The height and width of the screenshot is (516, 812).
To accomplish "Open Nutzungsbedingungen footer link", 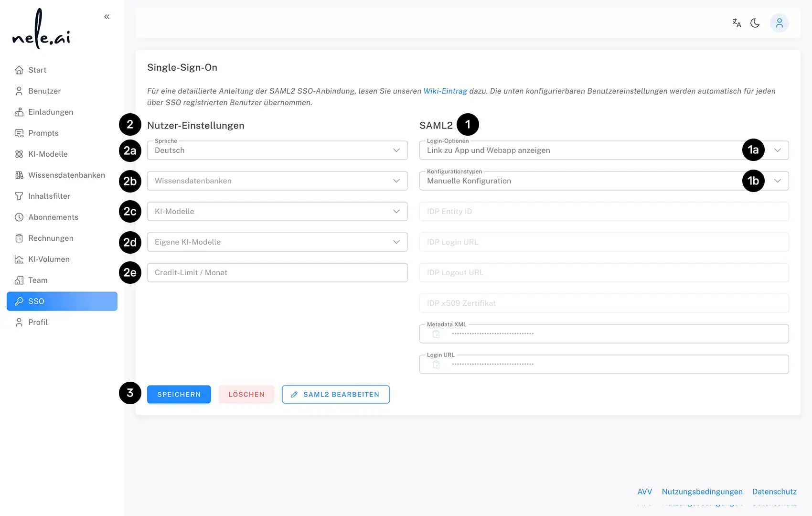I will pyautogui.click(x=702, y=492).
